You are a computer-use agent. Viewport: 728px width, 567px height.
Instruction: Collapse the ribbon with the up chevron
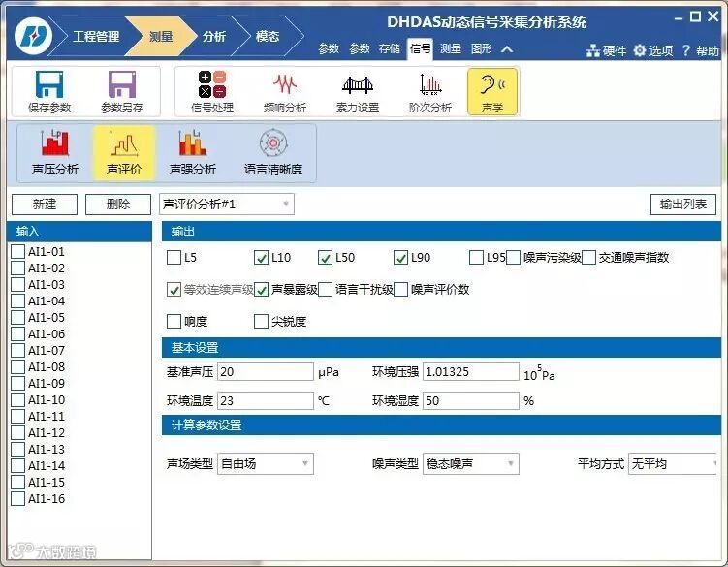click(507, 48)
